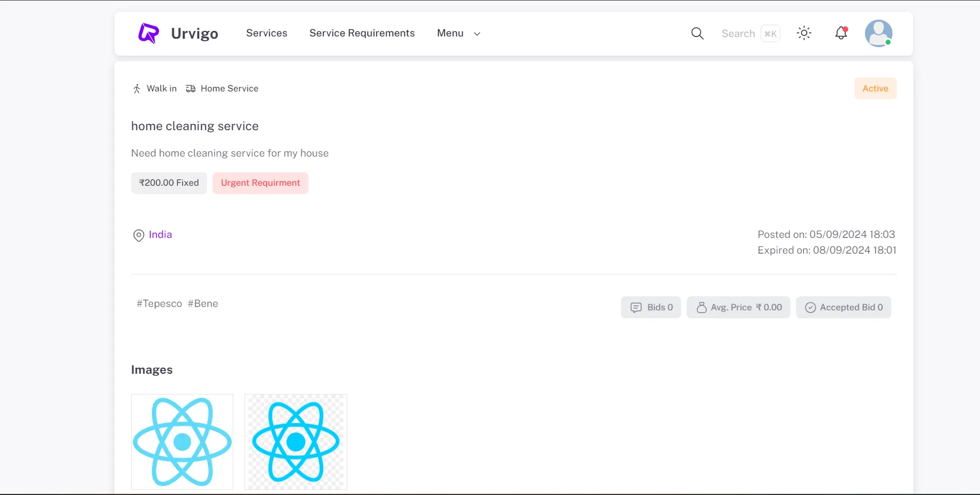Go to Service Requirements page
980x495 pixels.
coord(362,33)
